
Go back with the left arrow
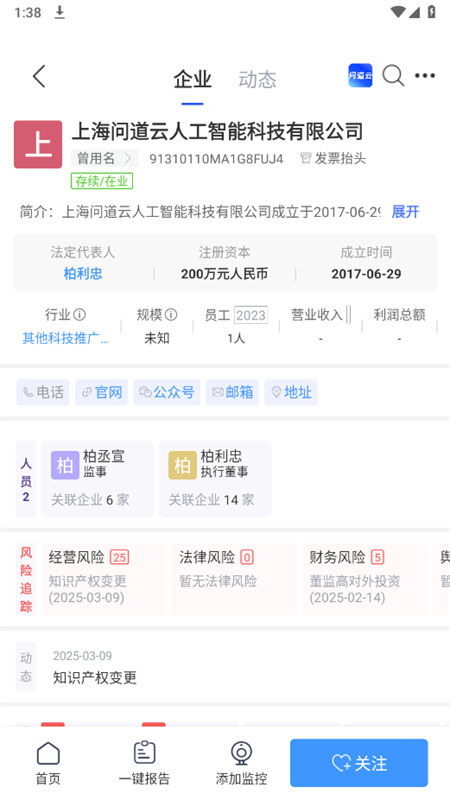coord(39,77)
